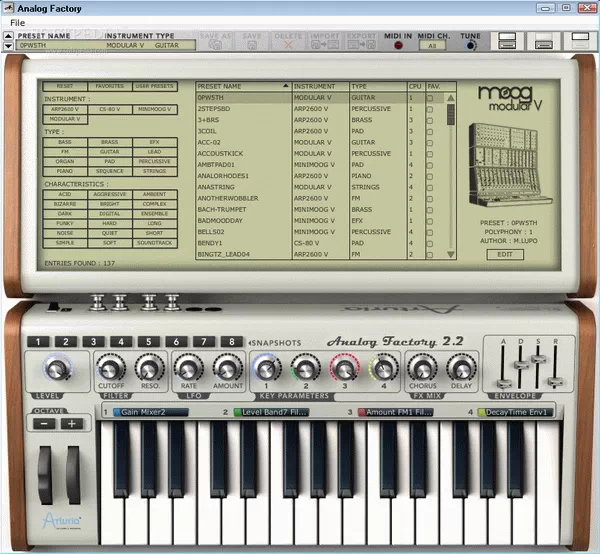
Task: Select next preset with down arrow
Action: click(8, 46)
